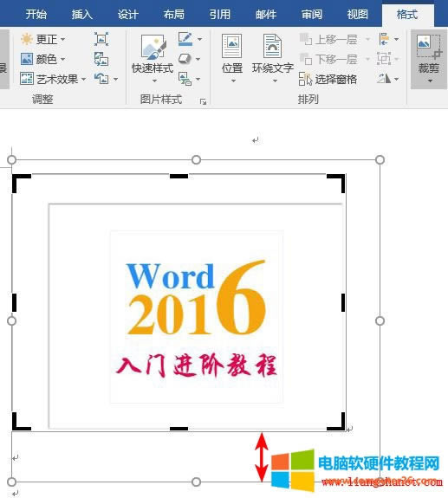The width and height of the screenshot is (448, 498).
Task: Expand the 颜色 dropdown arrow
Action: pos(63,59)
